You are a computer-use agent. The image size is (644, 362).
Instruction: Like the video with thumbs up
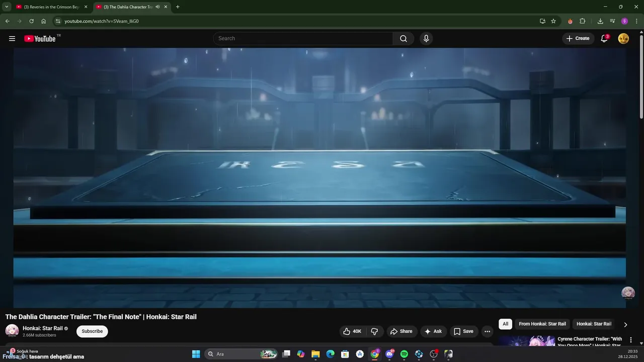(x=353, y=331)
